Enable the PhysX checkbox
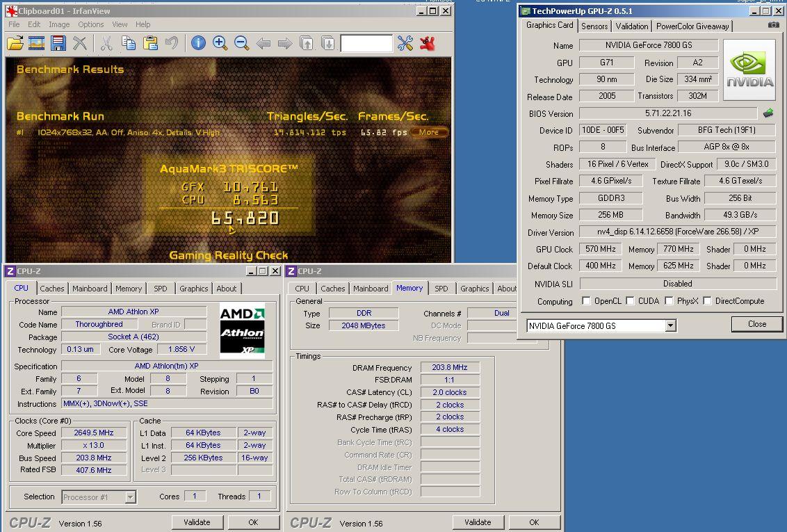The height and width of the screenshot is (532, 787). tap(669, 300)
